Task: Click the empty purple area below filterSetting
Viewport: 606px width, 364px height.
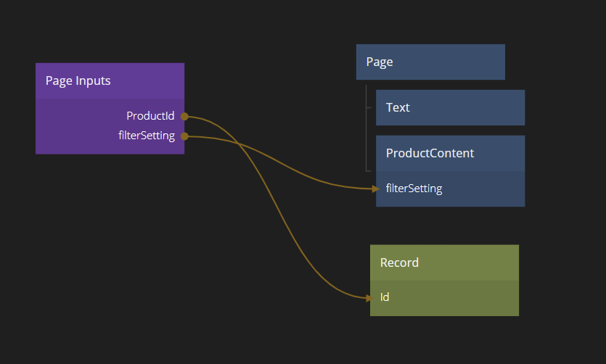Action: tap(109, 148)
